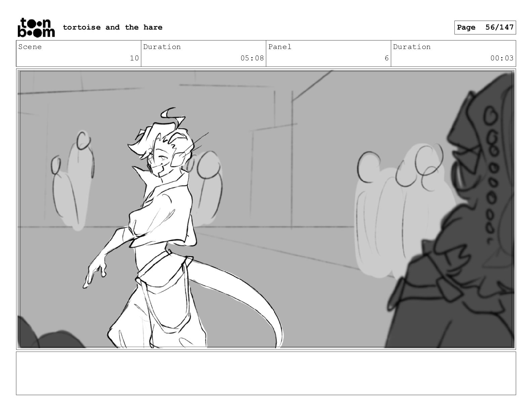Click the scene duration value '05:08'
This screenshot has height=411, width=532.
click(252, 58)
